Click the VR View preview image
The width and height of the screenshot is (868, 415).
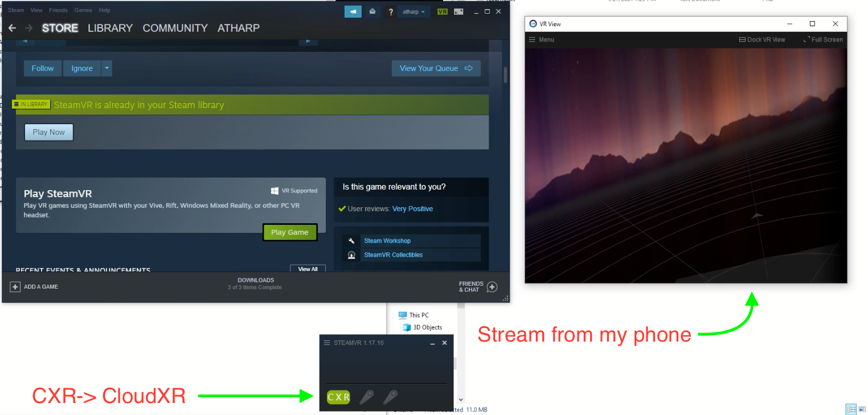[x=686, y=166]
